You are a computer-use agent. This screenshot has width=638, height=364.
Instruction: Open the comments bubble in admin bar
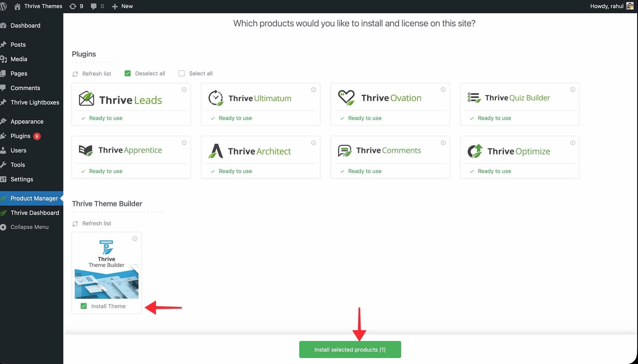click(x=97, y=6)
